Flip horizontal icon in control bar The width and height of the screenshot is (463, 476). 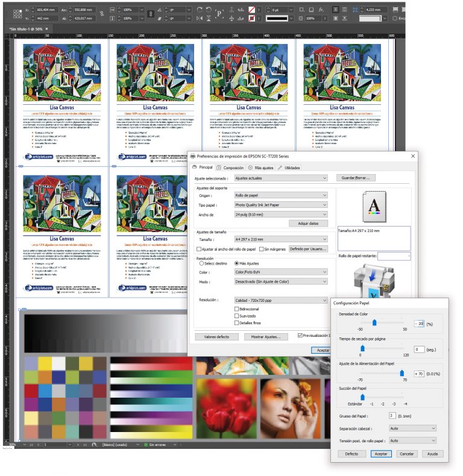point(200,18)
